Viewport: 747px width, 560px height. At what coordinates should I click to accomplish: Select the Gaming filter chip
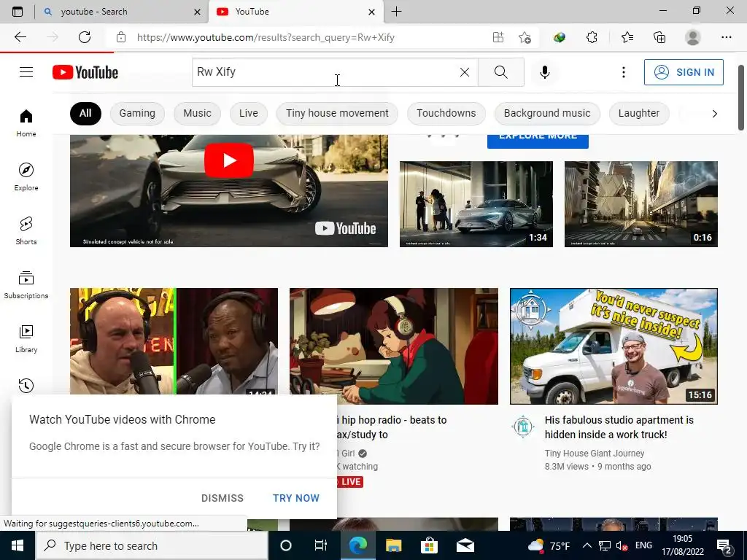pos(137,113)
